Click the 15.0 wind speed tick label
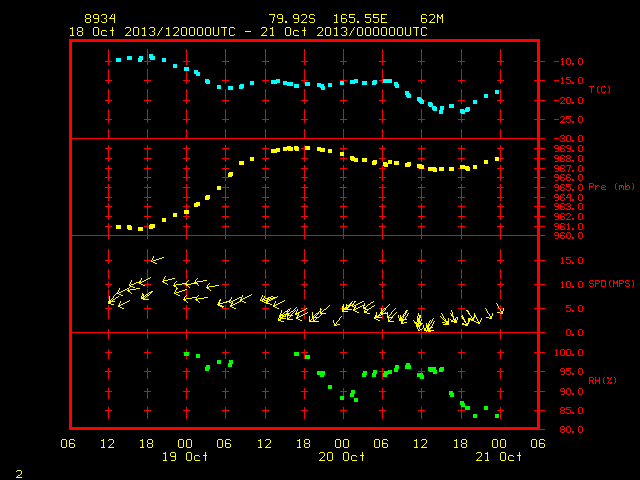 [571, 260]
